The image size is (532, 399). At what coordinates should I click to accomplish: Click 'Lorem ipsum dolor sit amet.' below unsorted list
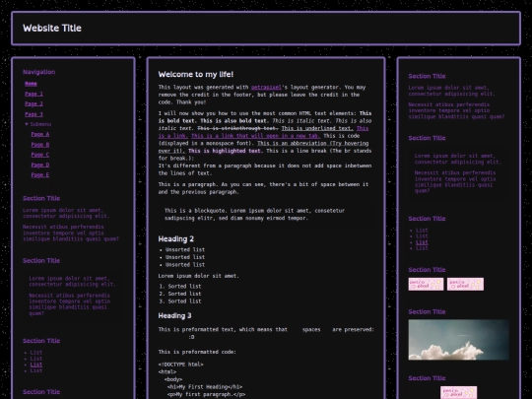pos(198,276)
